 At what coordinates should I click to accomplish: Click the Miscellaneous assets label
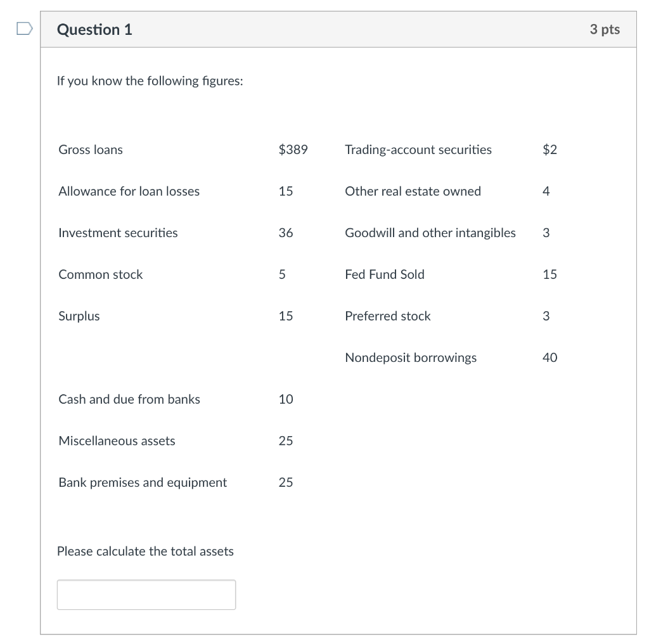pyautogui.click(x=117, y=441)
